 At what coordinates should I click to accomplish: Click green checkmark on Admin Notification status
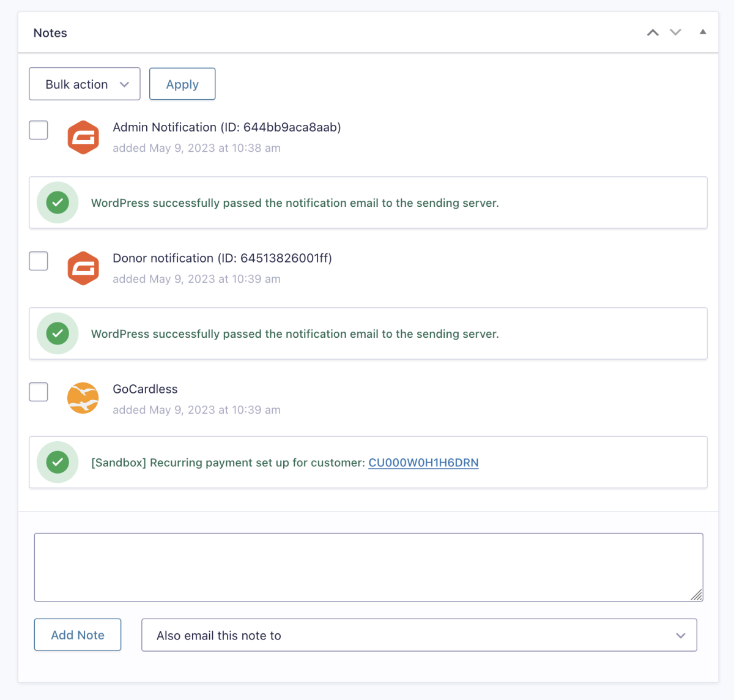(57, 203)
